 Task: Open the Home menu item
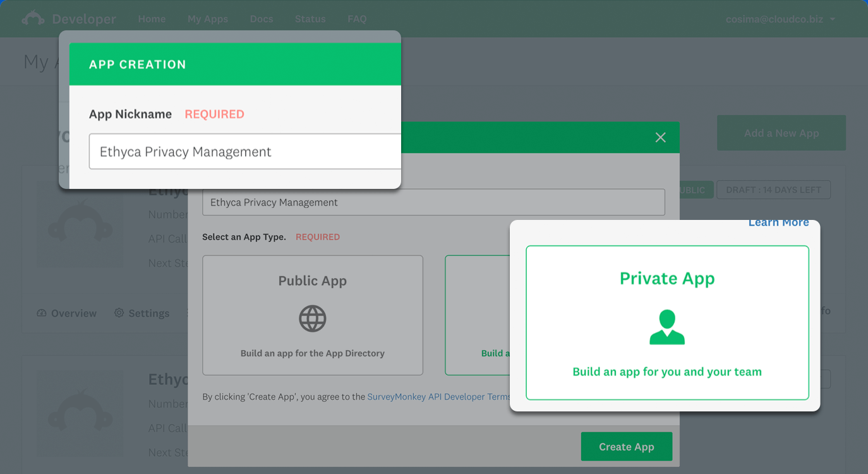click(x=152, y=19)
